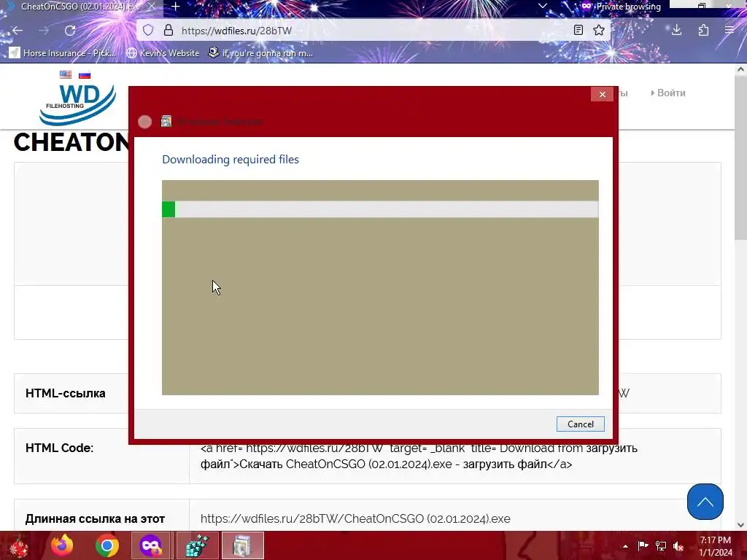
Task: View site security via the padlock icon
Action: [x=169, y=31]
